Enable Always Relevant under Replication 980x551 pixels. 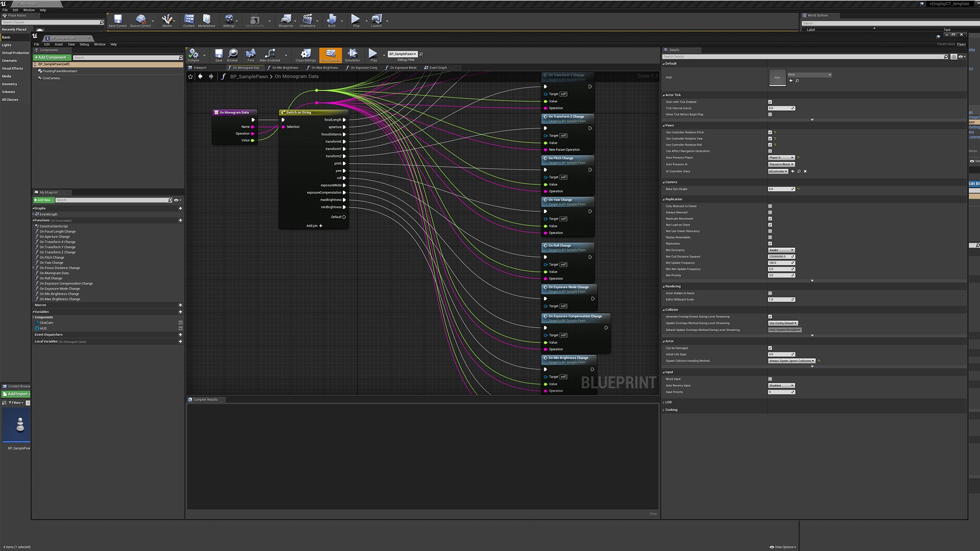click(x=770, y=212)
